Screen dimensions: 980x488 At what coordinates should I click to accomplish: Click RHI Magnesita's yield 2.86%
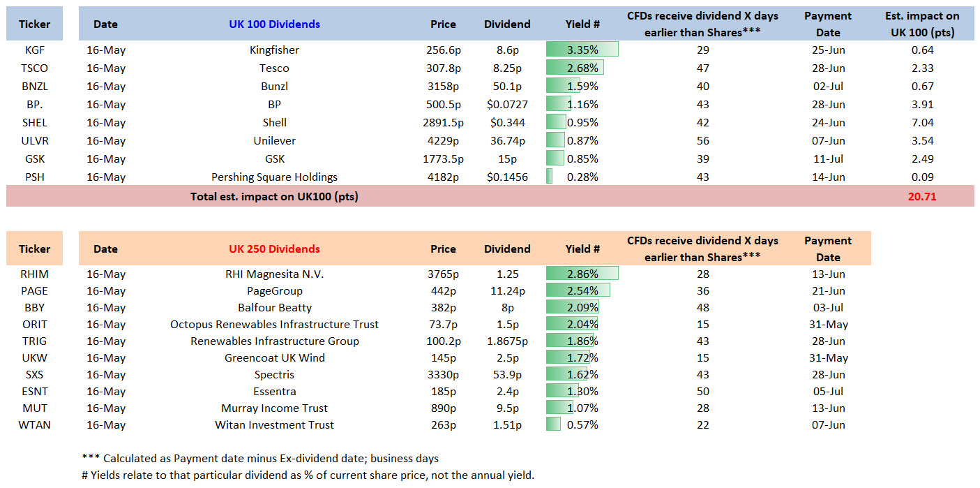582,274
